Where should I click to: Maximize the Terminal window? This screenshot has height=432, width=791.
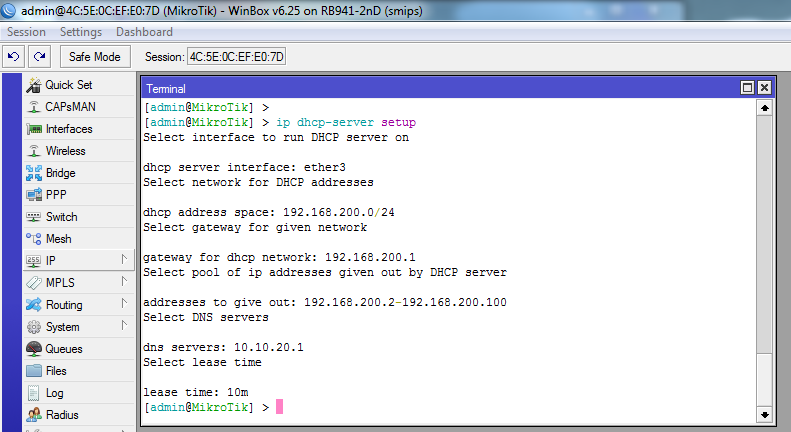click(x=748, y=88)
